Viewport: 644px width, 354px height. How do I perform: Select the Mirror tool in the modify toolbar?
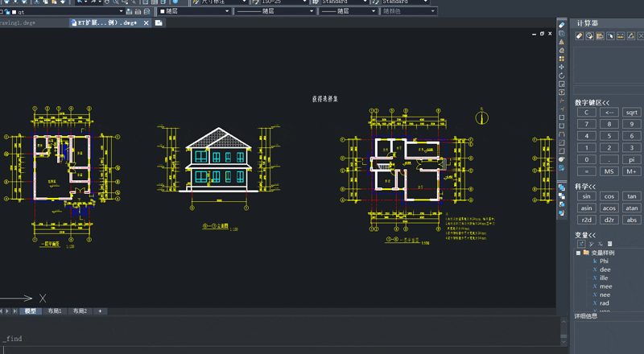561,42
